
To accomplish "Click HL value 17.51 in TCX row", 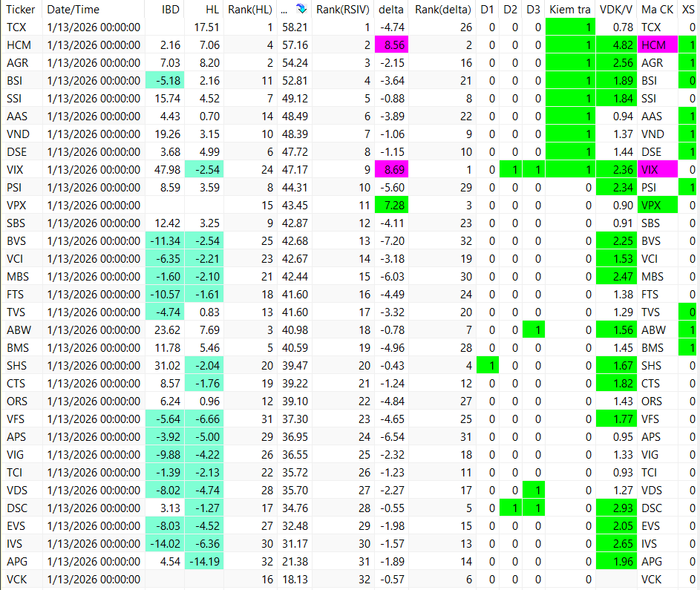I will click(x=206, y=27).
